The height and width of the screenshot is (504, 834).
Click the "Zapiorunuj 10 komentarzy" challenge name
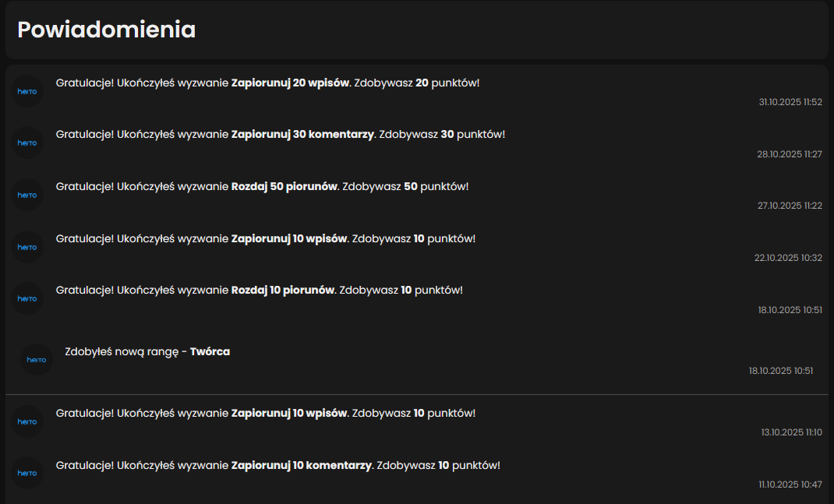(301, 465)
